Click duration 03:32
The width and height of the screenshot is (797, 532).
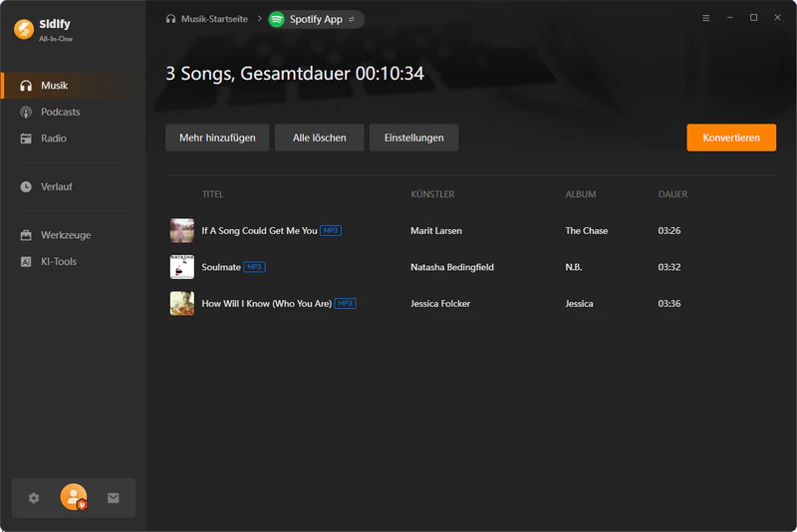click(668, 267)
